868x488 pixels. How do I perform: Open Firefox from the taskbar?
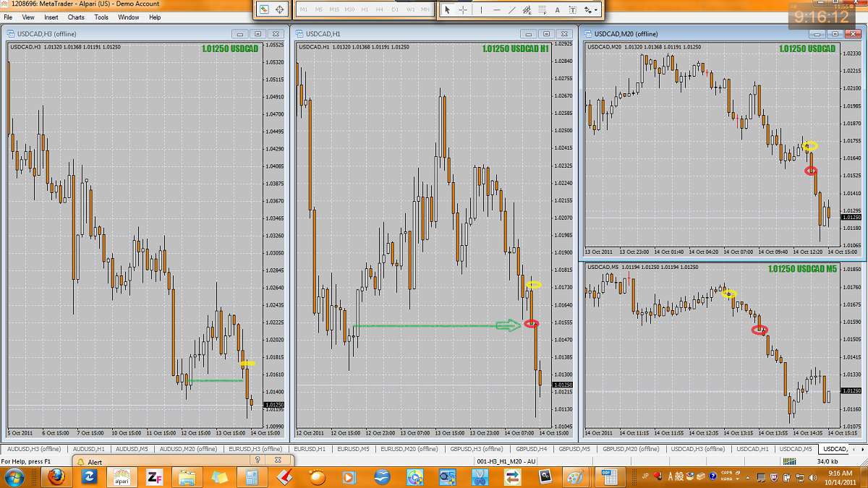coord(56,477)
